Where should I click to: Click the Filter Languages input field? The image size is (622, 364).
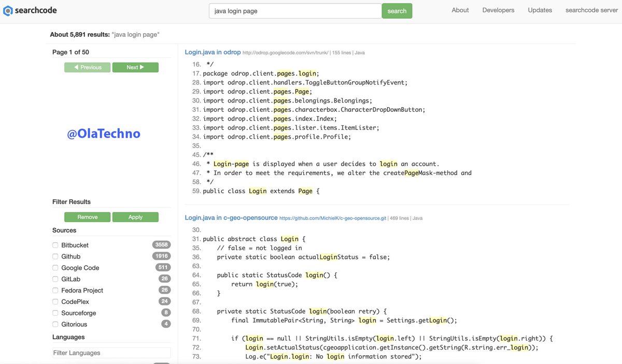point(111,353)
